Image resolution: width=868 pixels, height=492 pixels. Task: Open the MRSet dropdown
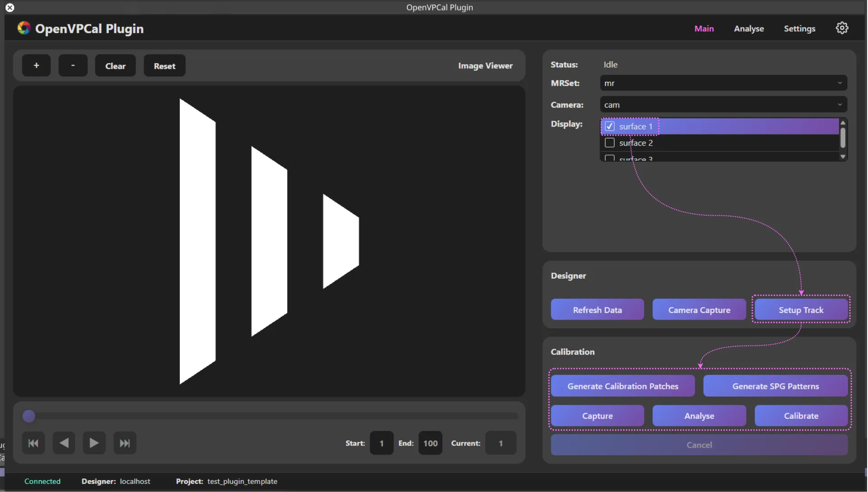[x=723, y=83]
